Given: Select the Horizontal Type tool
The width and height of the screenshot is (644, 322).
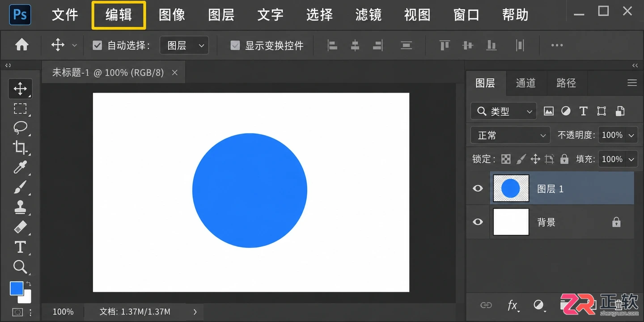Looking at the screenshot, I should (x=20, y=247).
